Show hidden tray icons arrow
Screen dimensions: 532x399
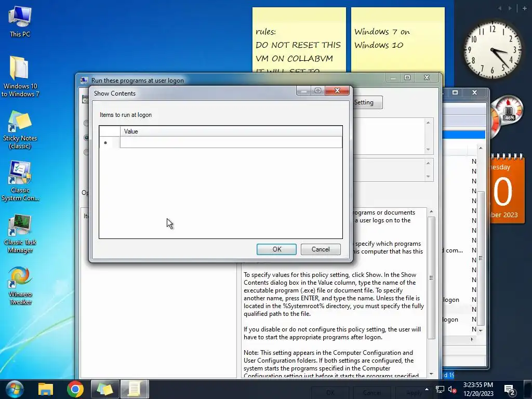click(x=427, y=389)
